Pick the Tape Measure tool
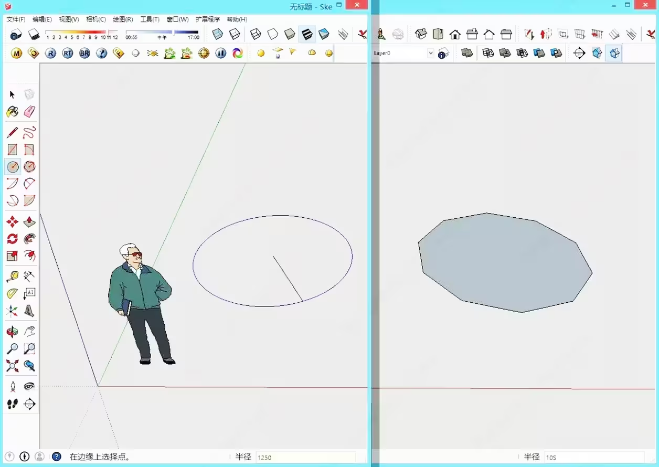659x467 pixels. pos(12,277)
